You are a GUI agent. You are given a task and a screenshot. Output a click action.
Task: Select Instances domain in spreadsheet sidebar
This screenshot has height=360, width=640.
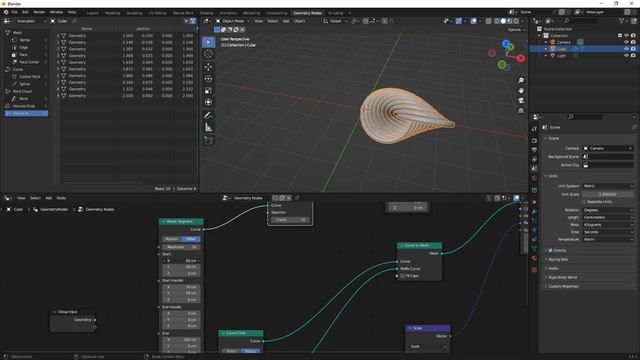tap(26, 113)
